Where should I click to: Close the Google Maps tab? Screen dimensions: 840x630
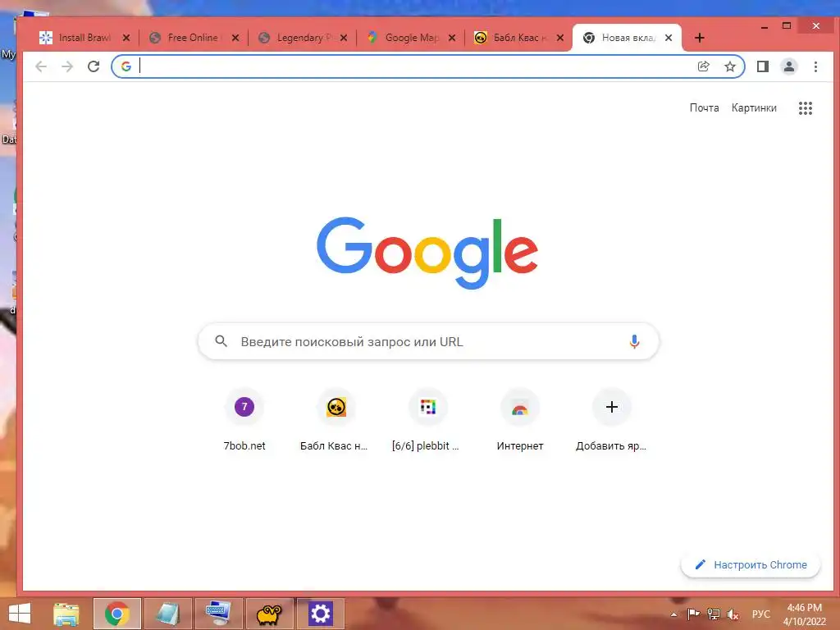[x=452, y=38]
